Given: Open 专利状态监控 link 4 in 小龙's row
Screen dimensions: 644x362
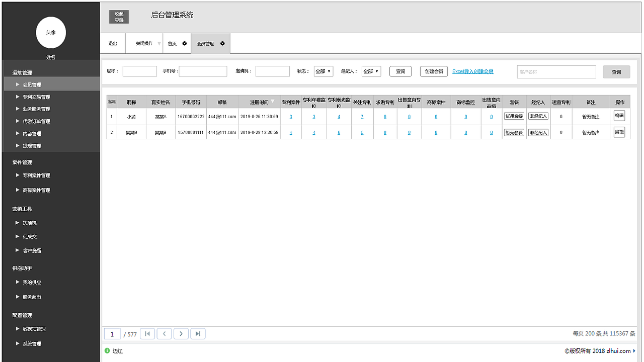Looking at the screenshot, I should click(x=339, y=117).
